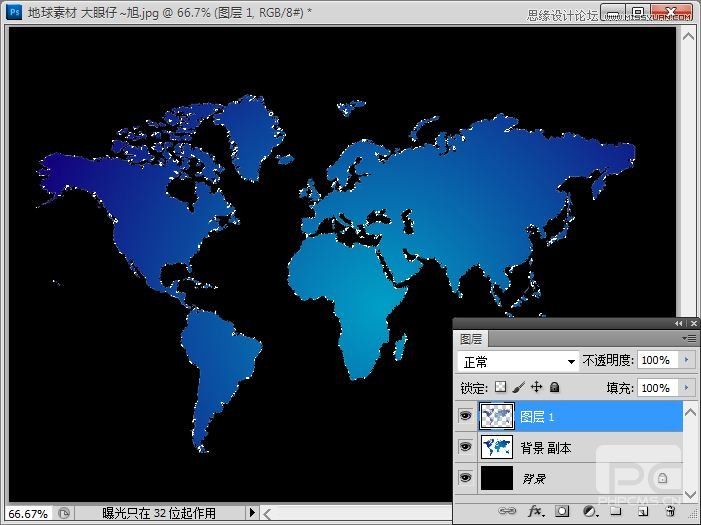701x525 pixels.
Task: Click the status bar preview icon
Action: (x=64, y=513)
